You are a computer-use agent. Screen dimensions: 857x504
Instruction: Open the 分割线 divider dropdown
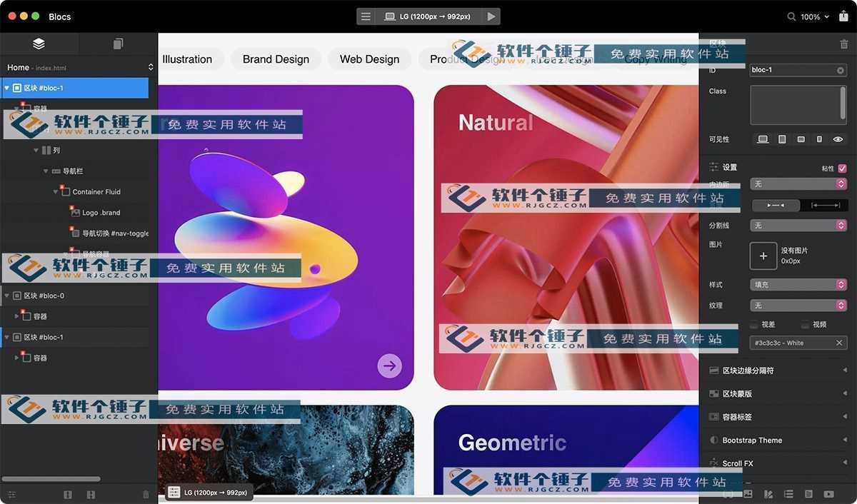(x=798, y=226)
